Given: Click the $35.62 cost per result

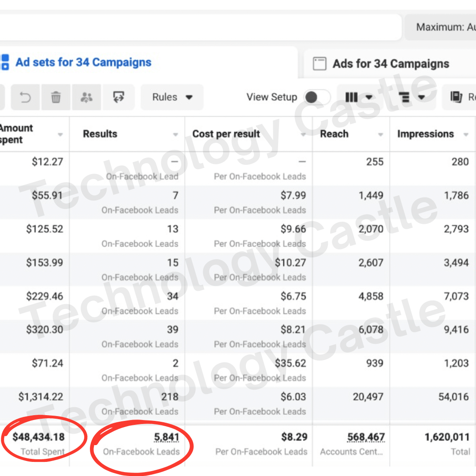Looking at the screenshot, I should pos(290,363).
